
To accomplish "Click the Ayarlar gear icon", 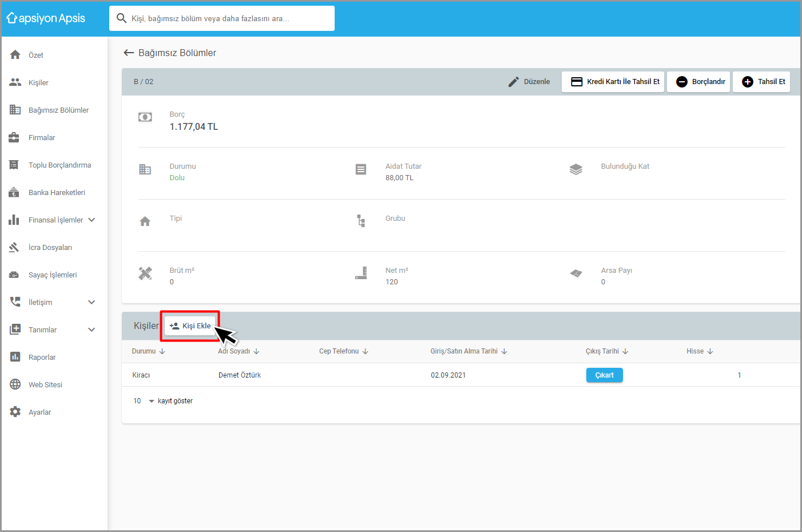I will pos(15,412).
